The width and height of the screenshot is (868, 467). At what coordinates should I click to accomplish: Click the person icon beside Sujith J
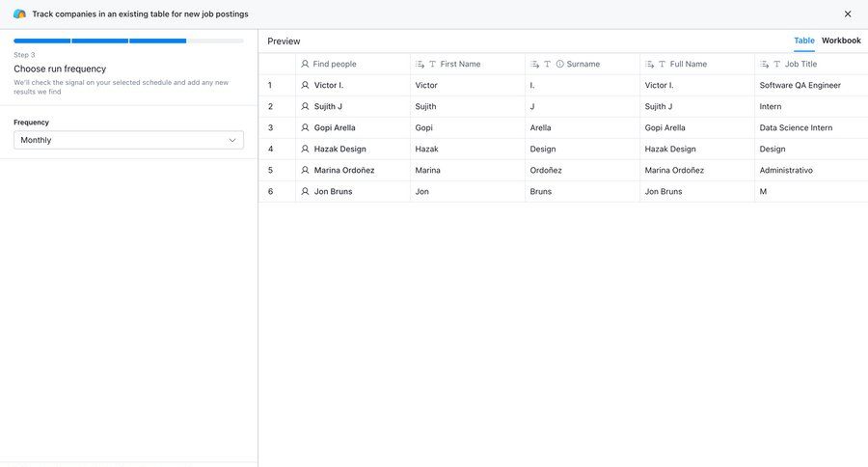click(x=305, y=106)
